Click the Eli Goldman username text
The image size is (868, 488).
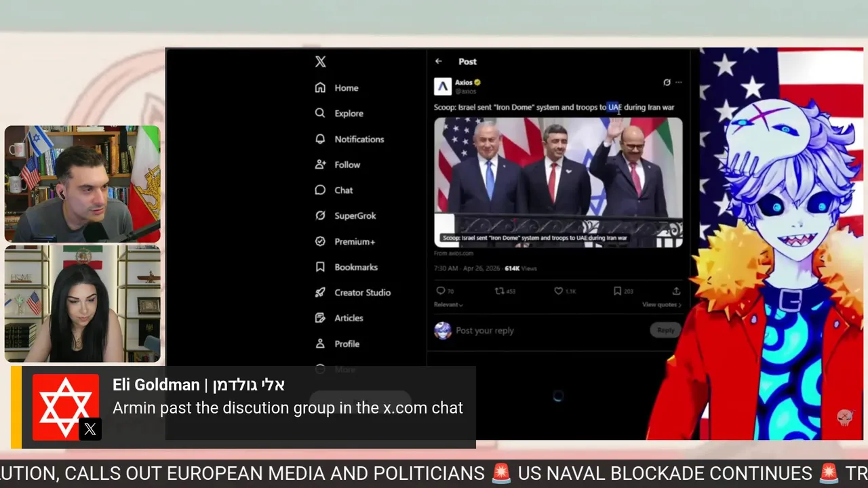[199, 385]
